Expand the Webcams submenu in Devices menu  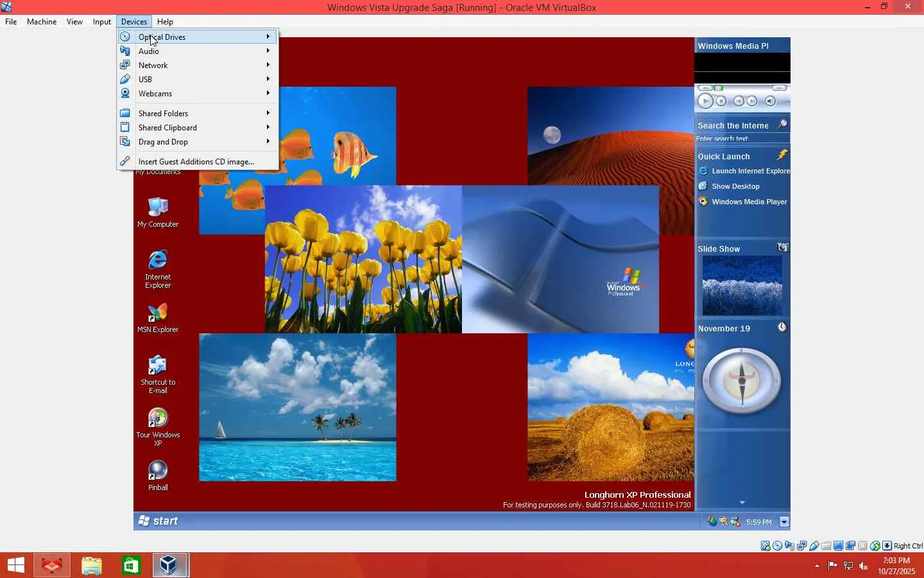(198, 94)
